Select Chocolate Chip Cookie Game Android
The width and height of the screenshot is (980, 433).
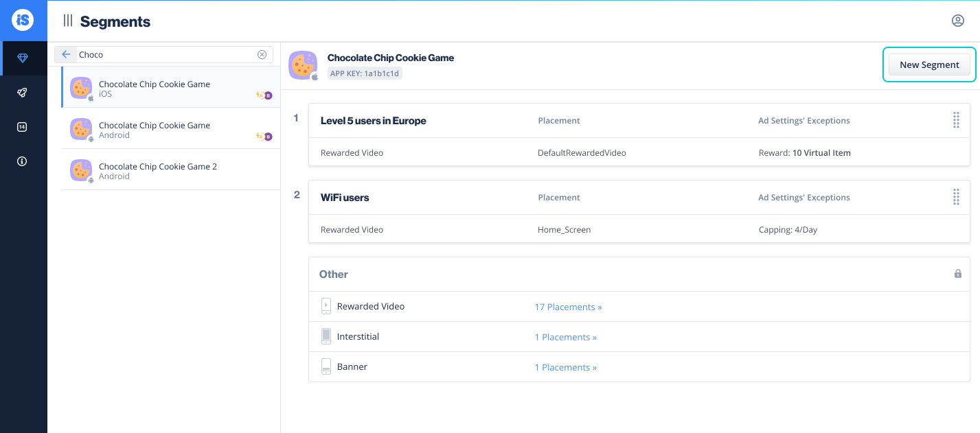(171, 128)
